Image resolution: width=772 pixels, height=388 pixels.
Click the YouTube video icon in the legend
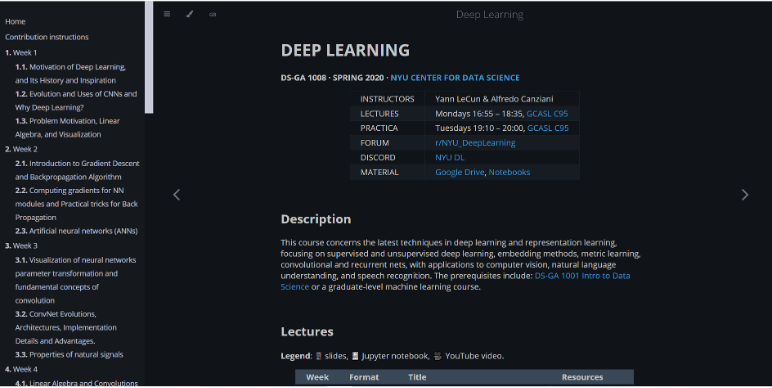437,356
